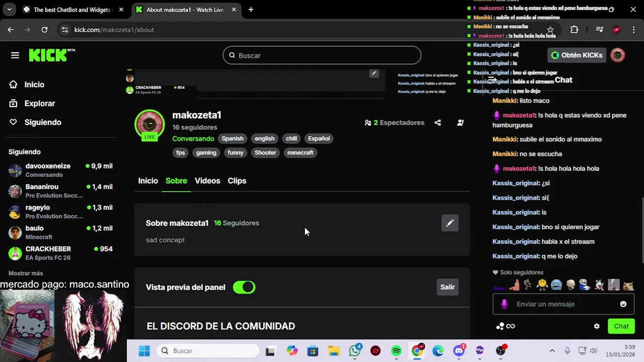Image resolution: width=644 pixels, height=362 pixels.
Task: Open the Windows Start menu
Action: [x=144, y=351]
